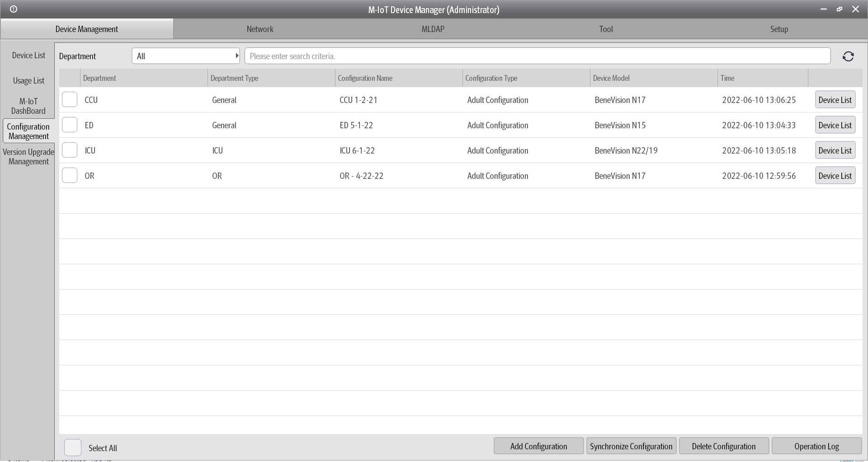Open the Department dropdown showing All
The width and height of the screenshot is (868, 462).
coord(186,56)
